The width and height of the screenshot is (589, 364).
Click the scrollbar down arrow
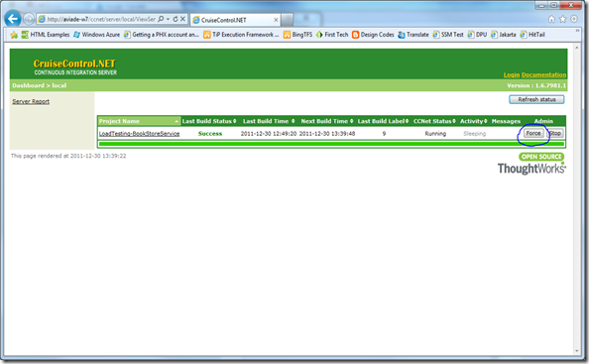coord(577,351)
